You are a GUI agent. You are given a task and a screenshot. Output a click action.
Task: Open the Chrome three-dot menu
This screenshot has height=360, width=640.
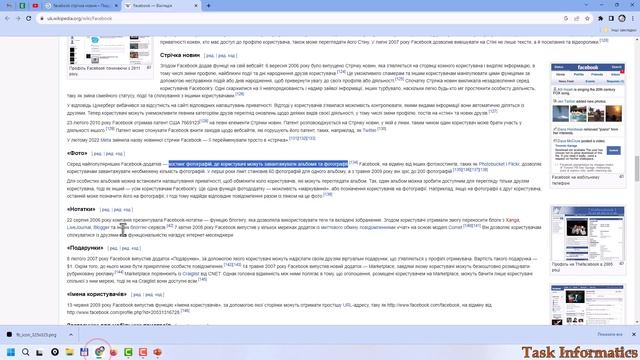click(633, 18)
